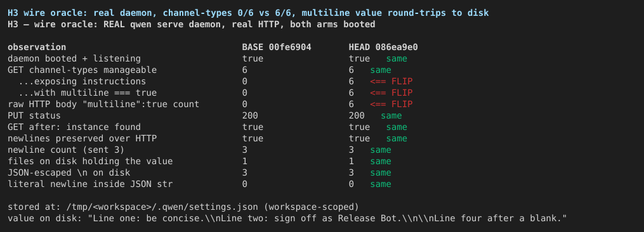The image size is (644, 232).
Task: Click BASE value 1 in files on disk row
Action: click(x=245, y=162)
